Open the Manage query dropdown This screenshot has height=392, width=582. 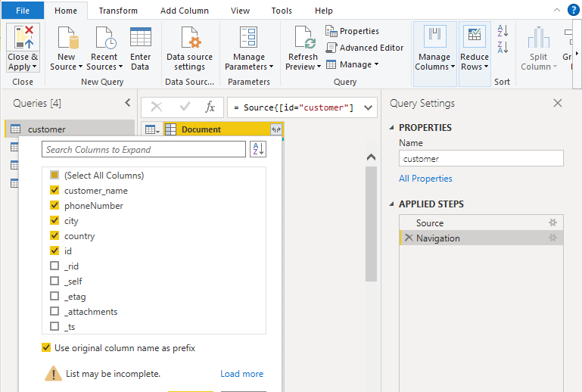click(x=352, y=64)
